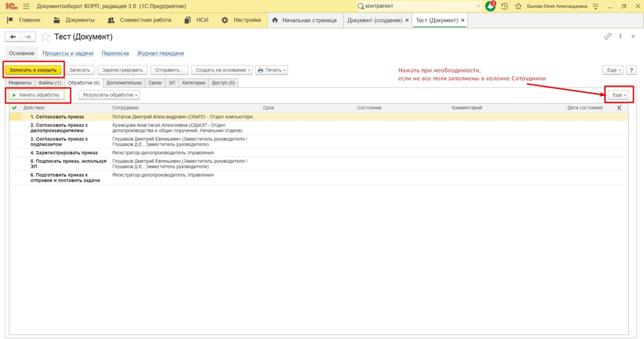Click user name Быкова Юлия Александровна

(x=557, y=6)
